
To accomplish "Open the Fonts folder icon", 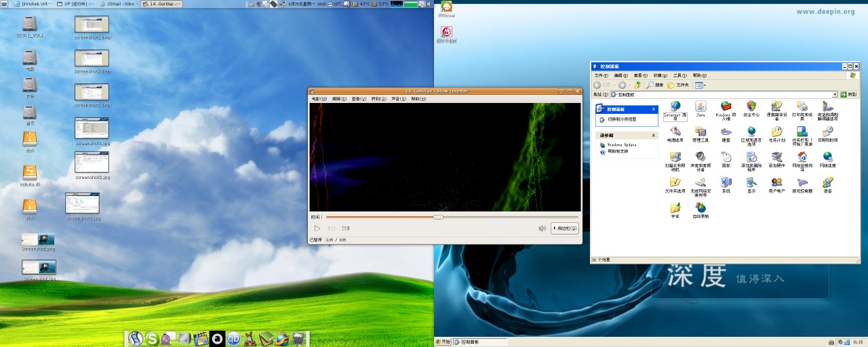I will pyautogui.click(x=675, y=209).
